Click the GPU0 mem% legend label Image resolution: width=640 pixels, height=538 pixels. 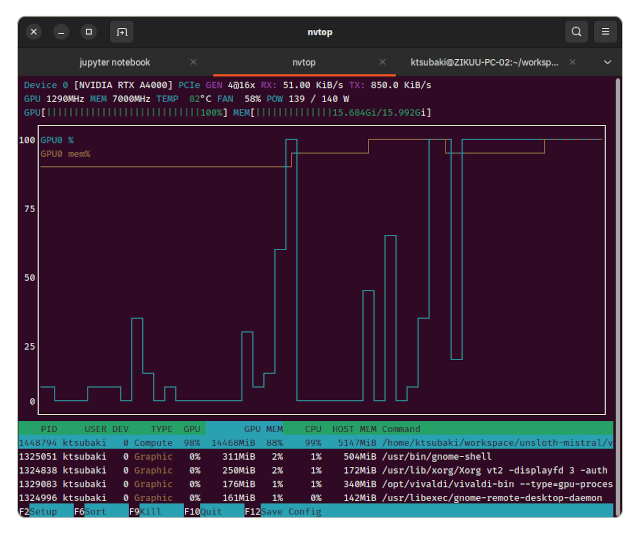pos(65,154)
